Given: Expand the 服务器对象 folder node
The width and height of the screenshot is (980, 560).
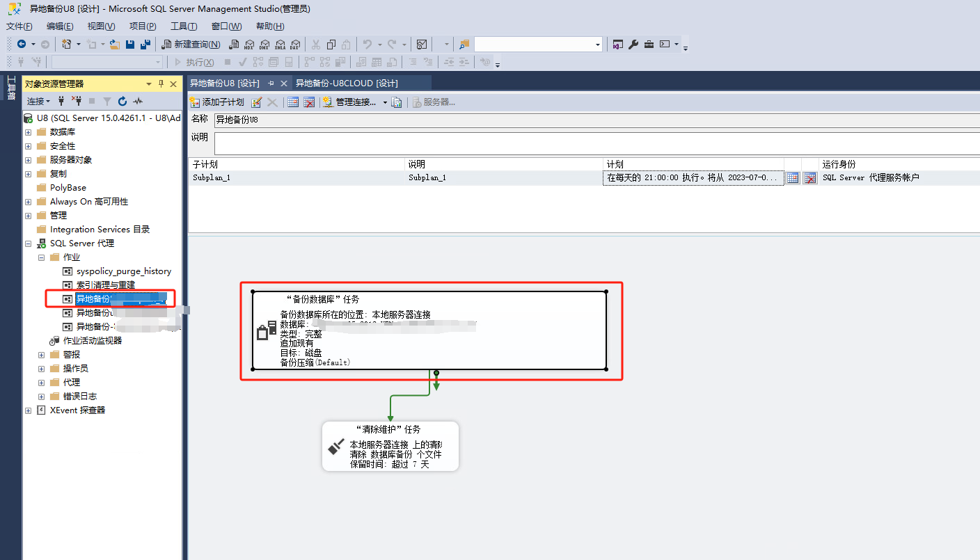Looking at the screenshot, I should pyautogui.click(x=28, y=160).
